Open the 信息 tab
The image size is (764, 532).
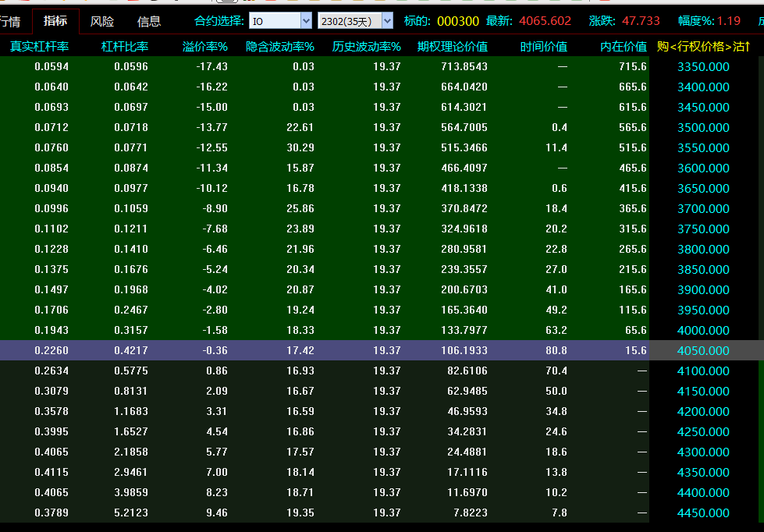(149, 21)
